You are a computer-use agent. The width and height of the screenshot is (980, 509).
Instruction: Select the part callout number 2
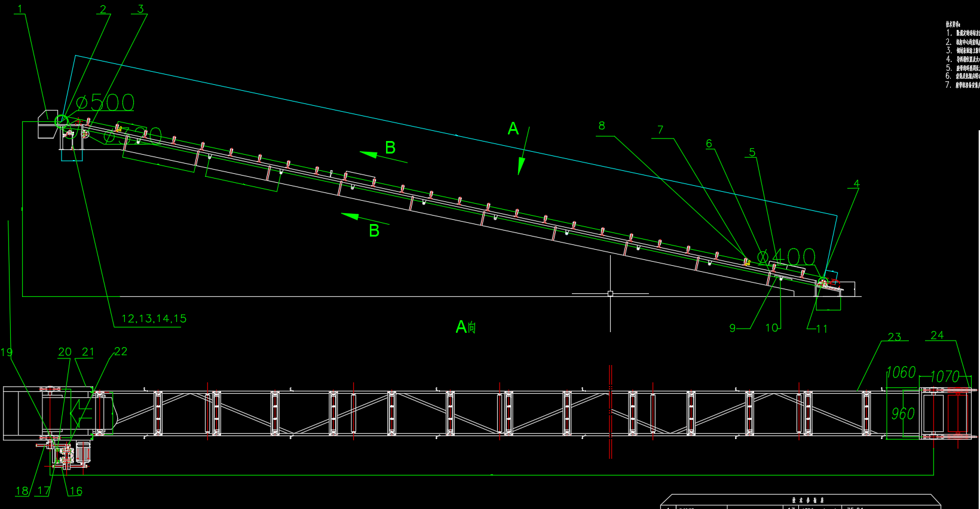click(x=103, y=10)
